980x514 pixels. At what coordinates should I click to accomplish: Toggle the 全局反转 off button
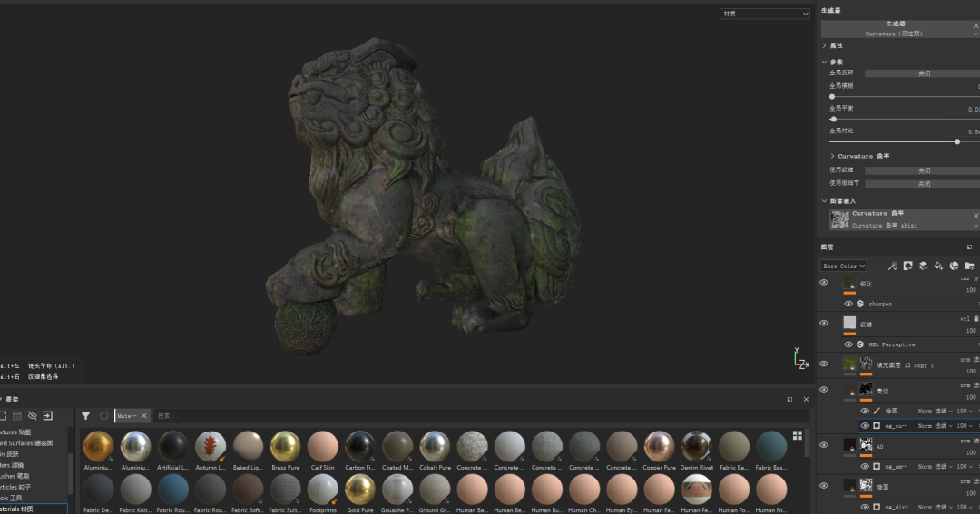click(923, 73)
